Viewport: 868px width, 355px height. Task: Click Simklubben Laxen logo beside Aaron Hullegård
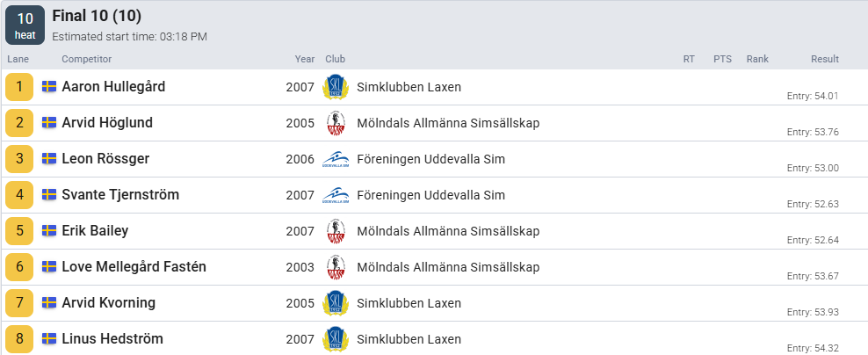(x=335, y=87)
